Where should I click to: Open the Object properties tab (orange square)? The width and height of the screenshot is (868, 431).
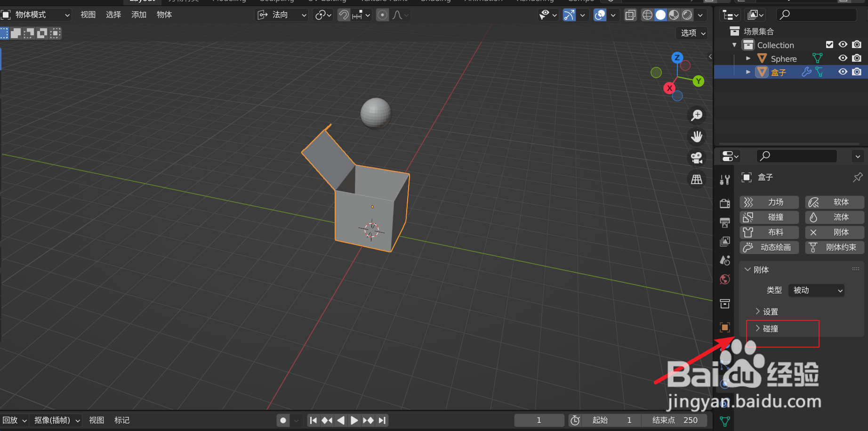(725, 327)
